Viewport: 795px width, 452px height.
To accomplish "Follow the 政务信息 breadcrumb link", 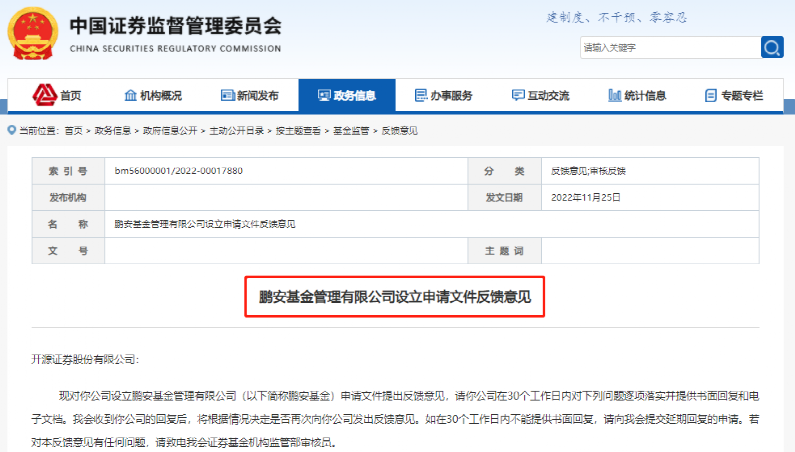I will click(x=113, y=131).
